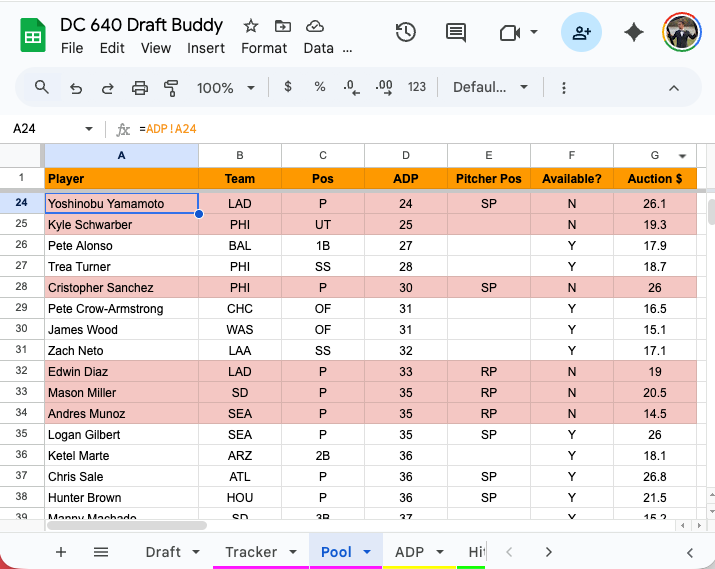Format as percent

pyautogui.click(x=320, y=87)
